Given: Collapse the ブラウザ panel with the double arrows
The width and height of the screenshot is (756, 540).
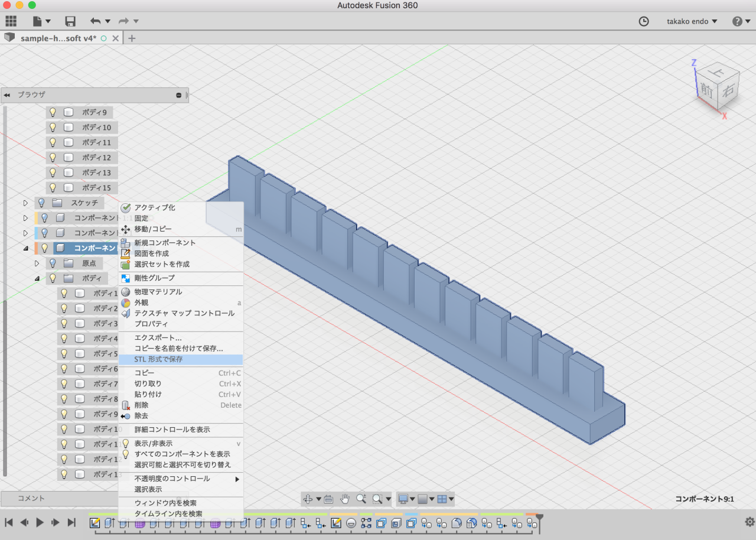Looking at the screenshot, I should click(x=7, y=95).
